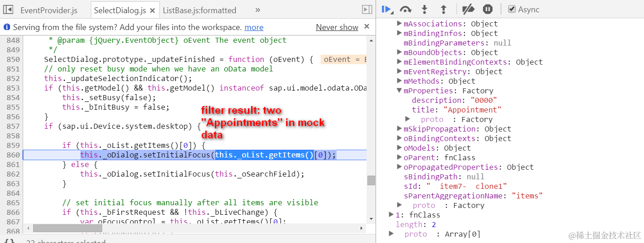Collapse the mProperties Factory node

[399, 91]
